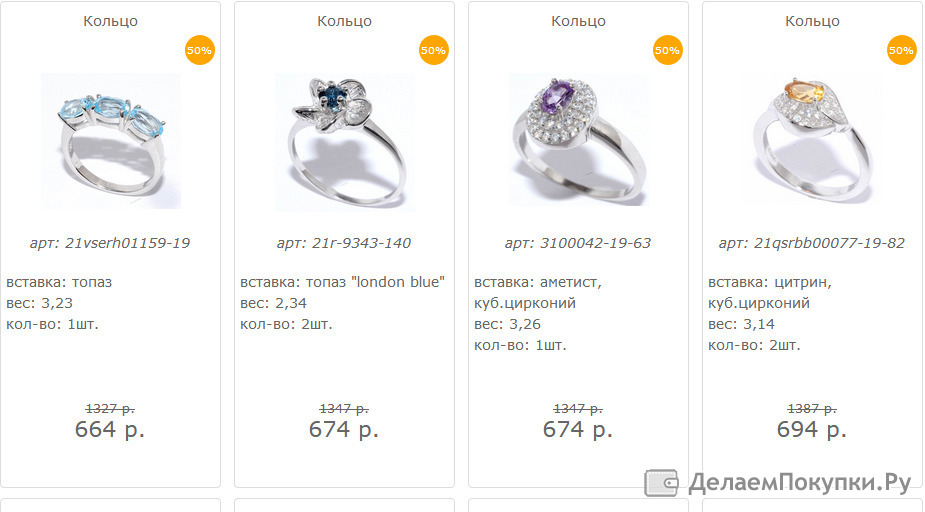The width and height of the screenshot is (925, 512).
Task: Click the 664 р. price
Action: point(110,429)
